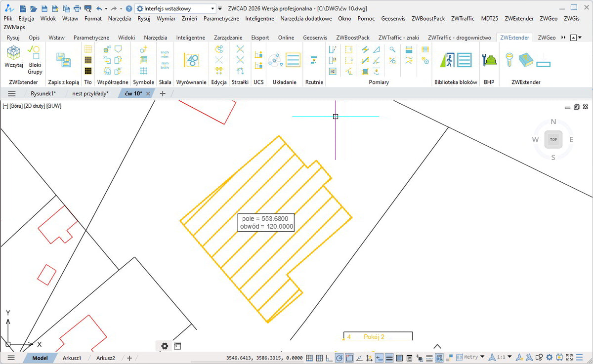The image size is (593, 364).
Task: Toggle polar tracking in status bar
Action: [x=339, y=358]
